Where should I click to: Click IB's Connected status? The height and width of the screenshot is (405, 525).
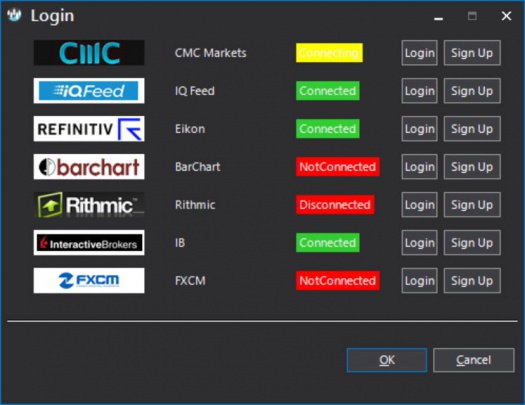pyautogui.click(x=327, y=243)
